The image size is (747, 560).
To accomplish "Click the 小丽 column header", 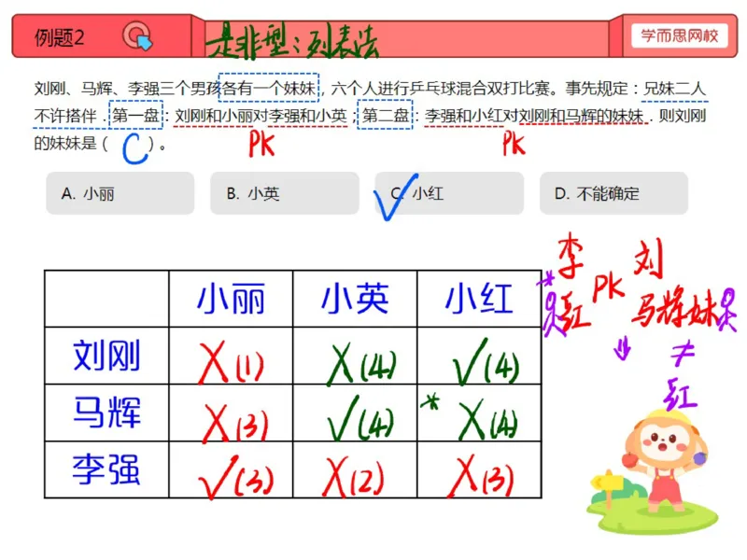I will [231, 299].
